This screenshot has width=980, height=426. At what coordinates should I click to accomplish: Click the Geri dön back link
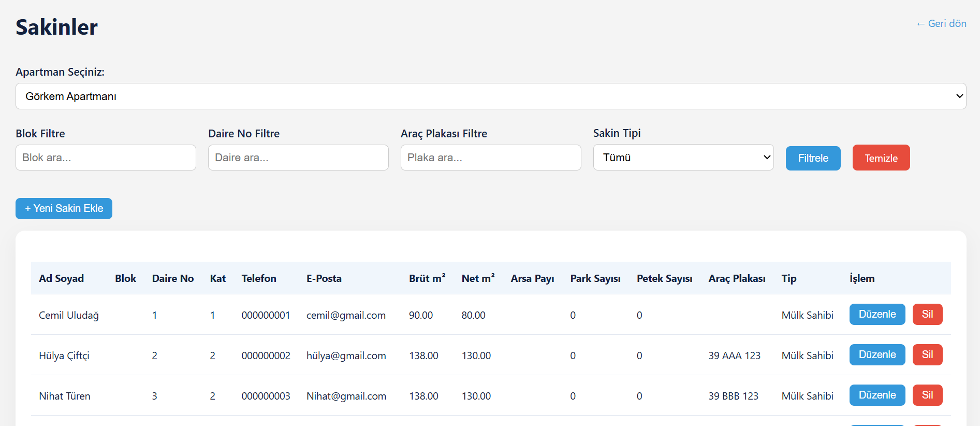pyautogui.click(x=941, y=23)
